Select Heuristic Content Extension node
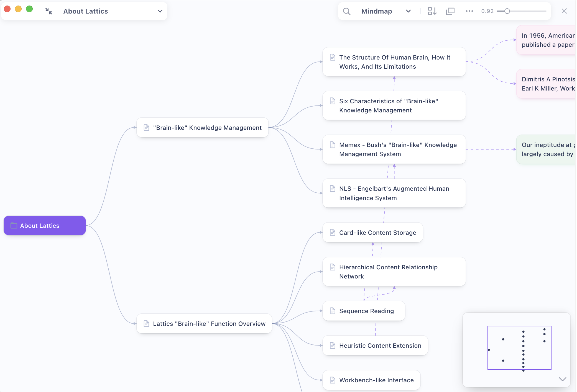This screenshot has width=577, height=392. point(375,345)
